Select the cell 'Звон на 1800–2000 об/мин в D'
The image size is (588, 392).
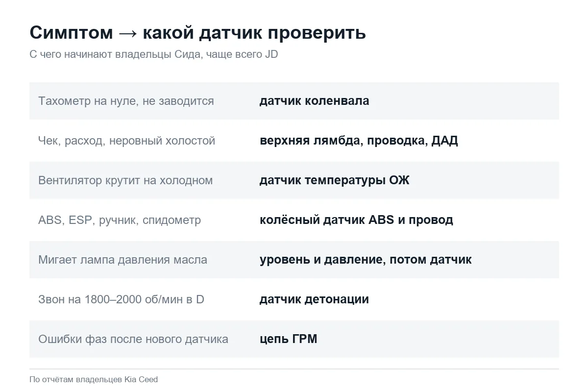pyautogui.click(x=121, y=299)
